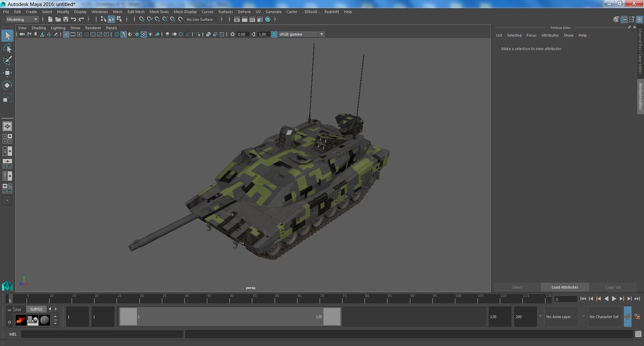644x346 pixels.
Task: Toggle viewport grid display
Action: pyautogui.click(x=66, y=34)
